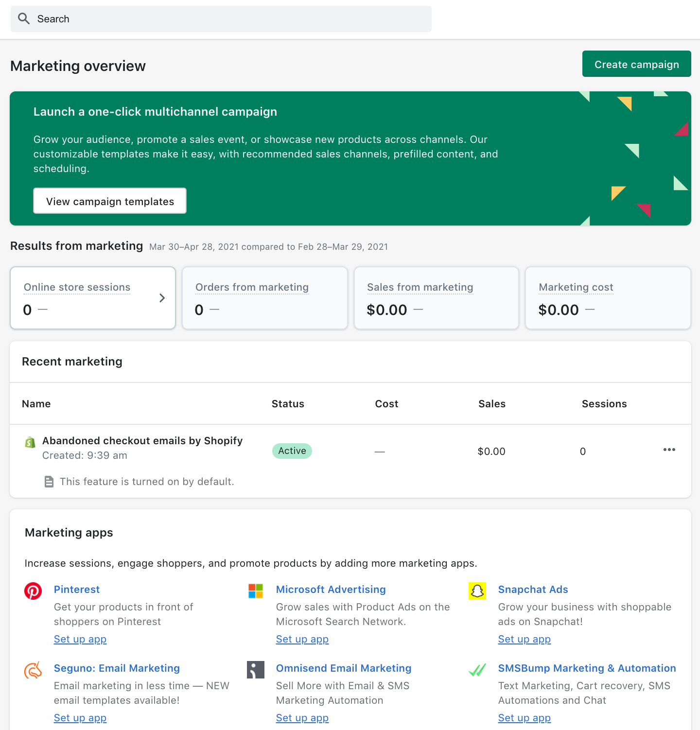Click the Omnisend Email Marketing icon
The width and height of the screenshot is (700, 730).
[255, 670]
